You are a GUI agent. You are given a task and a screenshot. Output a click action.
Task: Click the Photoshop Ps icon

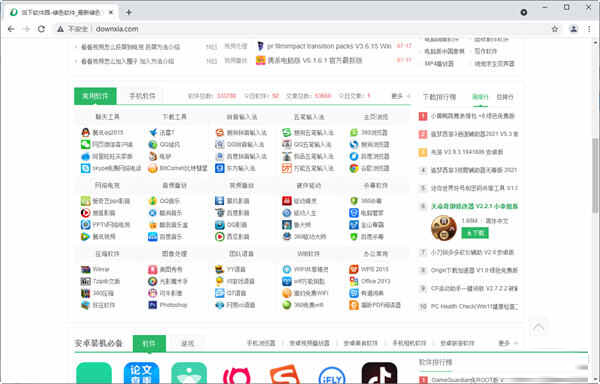[x=153, y=305]
